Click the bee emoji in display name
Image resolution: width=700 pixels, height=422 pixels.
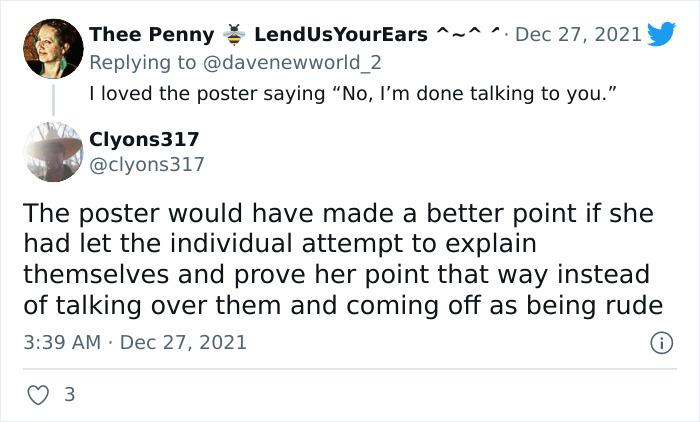(234, 35)
